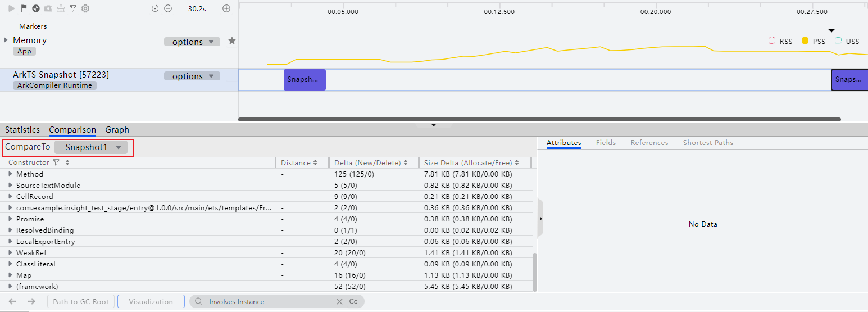The width and height of the screenshot is (868, 312).
Task: Select the first Snapshot block on timeline
Action: [305, 80]
